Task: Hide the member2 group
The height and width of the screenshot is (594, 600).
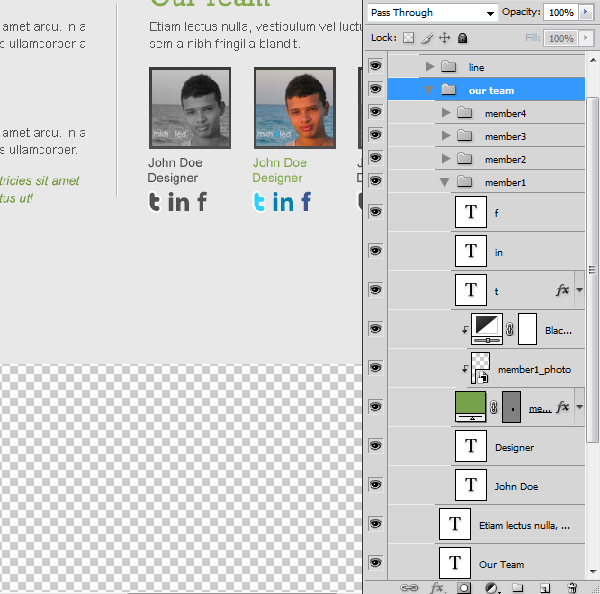Action: click(375, 158)
